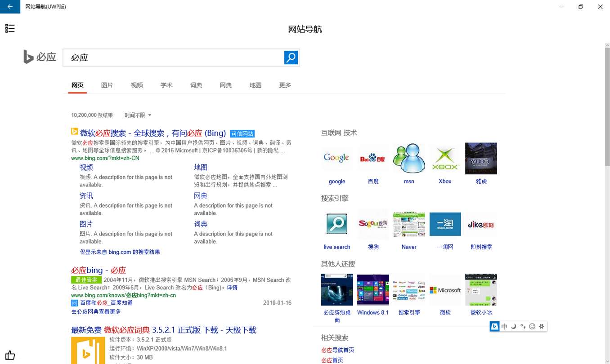This screenshot has height=364, width=610.
Task: Click the 互联网 技术 section heading
Action: tap(339, 133)
